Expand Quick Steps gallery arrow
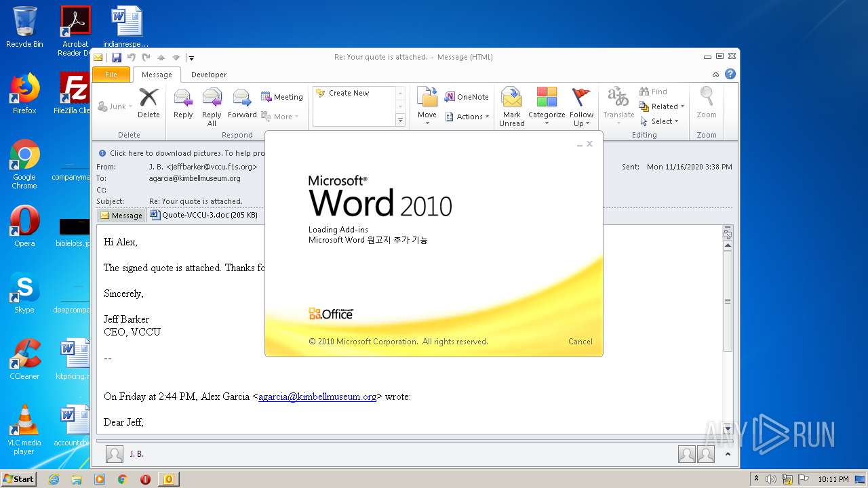Image resolution: width=868 pixels, height=488 pixels. [x=400, y=121]
